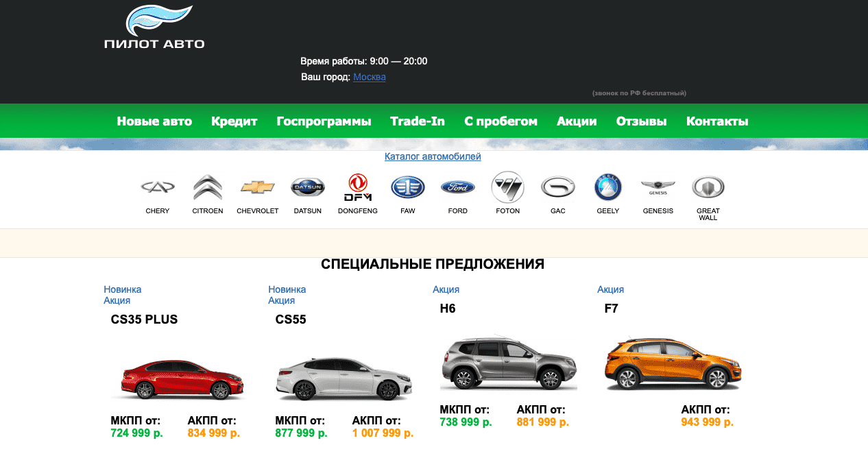
Task: Select the FORD oval logo
Action: 457,186
